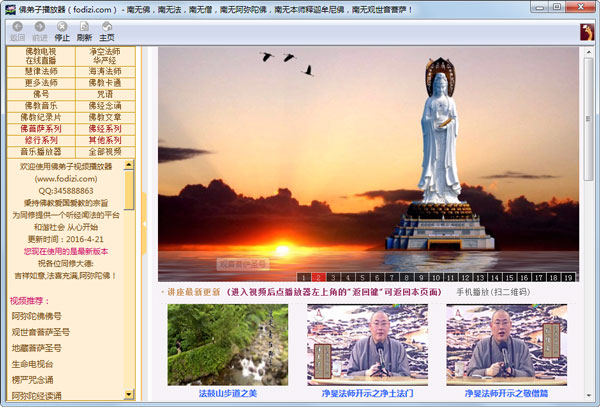Open the 净土法门 lecture thumbnail

367,345
